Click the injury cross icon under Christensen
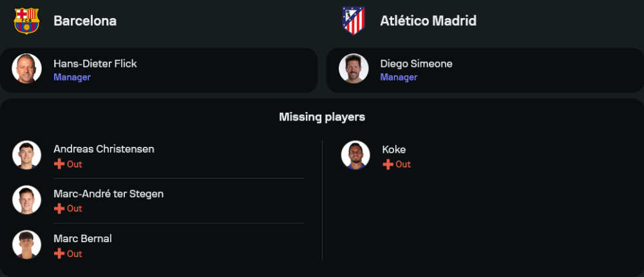 (59, 164)
